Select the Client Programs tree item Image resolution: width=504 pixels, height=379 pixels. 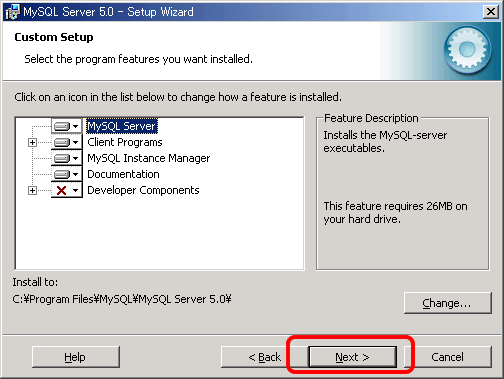coord(125,142)
